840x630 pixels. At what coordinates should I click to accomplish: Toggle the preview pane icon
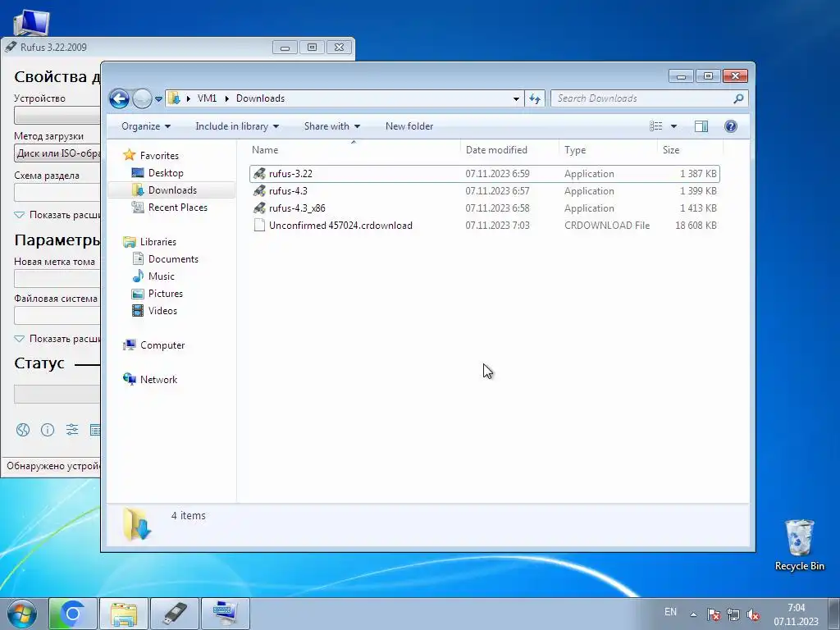pyautogui.click(x=701, y=126)
